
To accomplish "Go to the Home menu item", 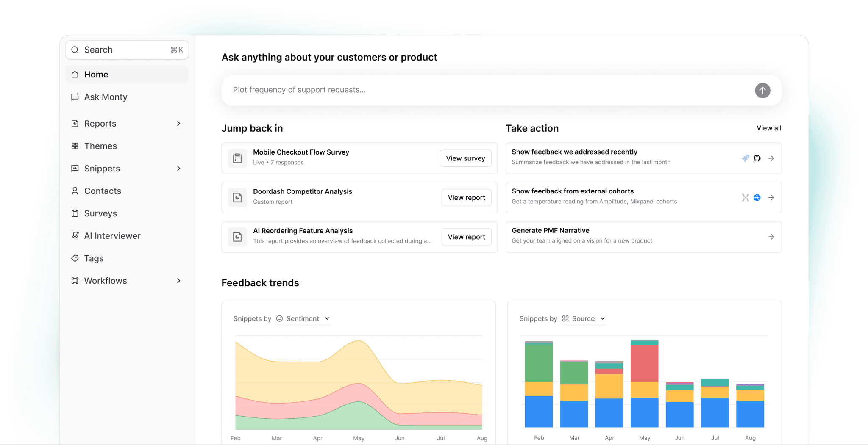I will point(96,74).
